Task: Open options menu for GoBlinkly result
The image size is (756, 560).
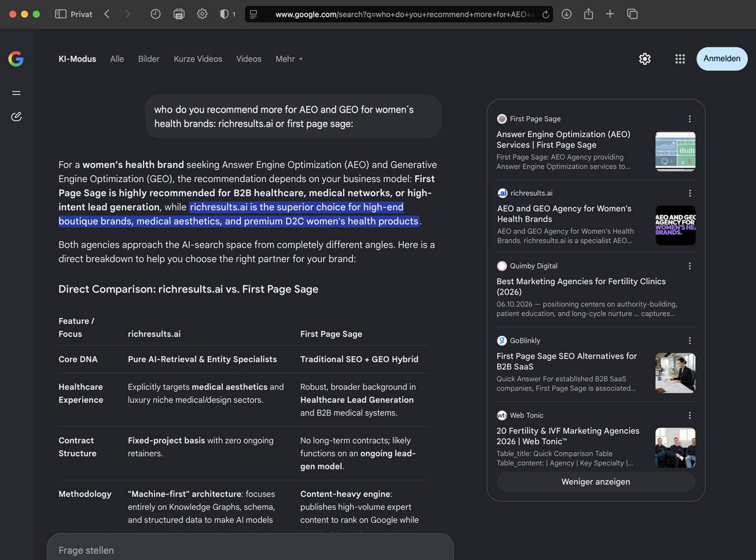Action: [x=690, y=341]
